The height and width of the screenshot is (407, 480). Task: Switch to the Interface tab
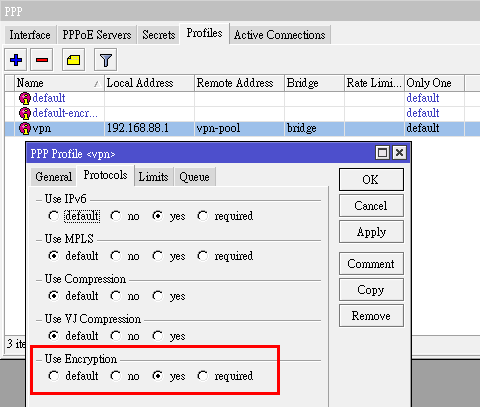click(x=30, y=35)
